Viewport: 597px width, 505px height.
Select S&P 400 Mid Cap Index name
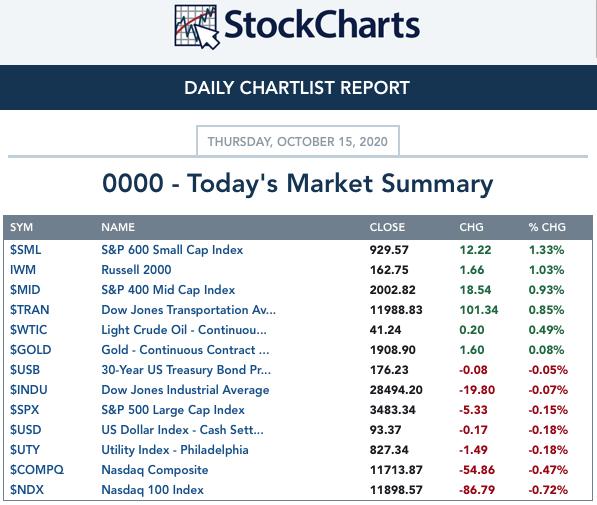pos(168,290)
